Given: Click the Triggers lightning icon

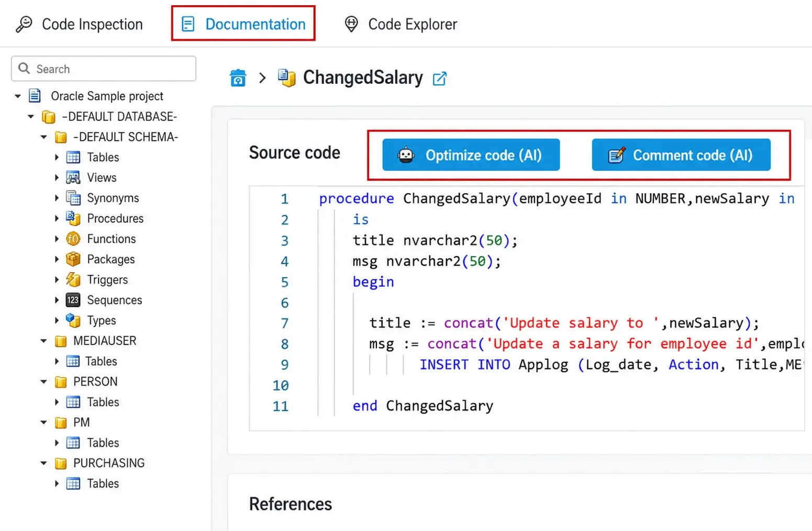Looking at the screenshot, I should click(73, 280).
